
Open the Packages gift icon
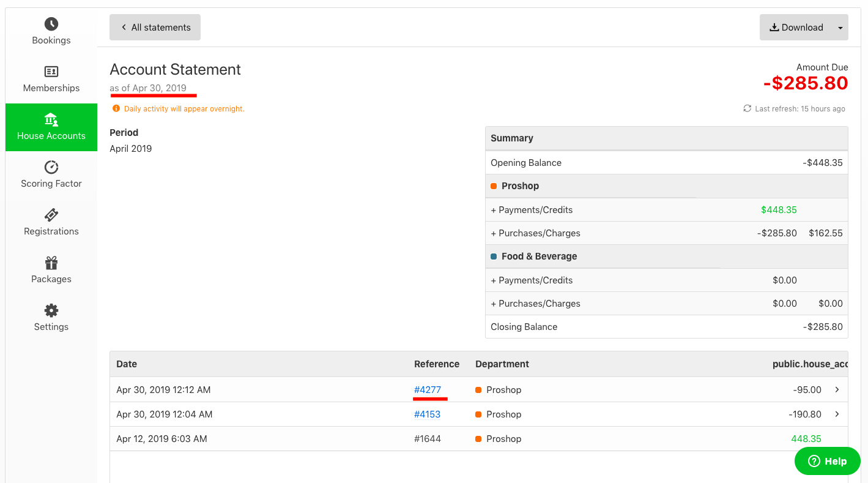tap(51, 263)
